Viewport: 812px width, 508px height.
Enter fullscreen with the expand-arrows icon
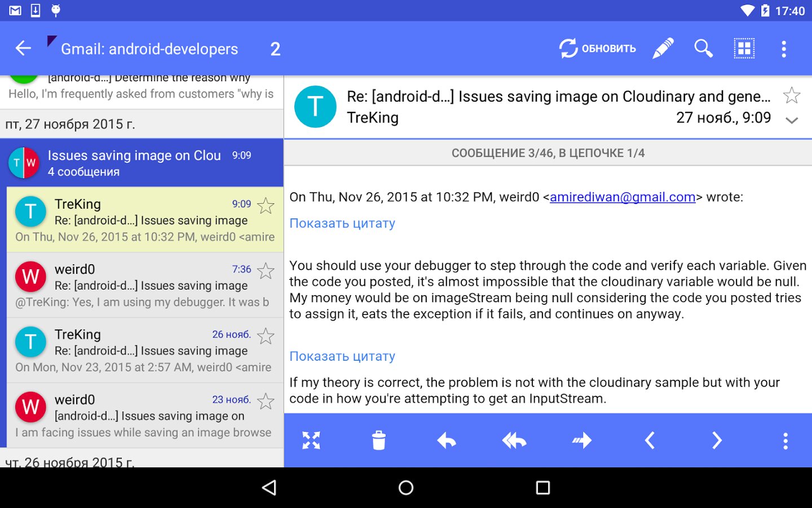(x=311, y=440)
